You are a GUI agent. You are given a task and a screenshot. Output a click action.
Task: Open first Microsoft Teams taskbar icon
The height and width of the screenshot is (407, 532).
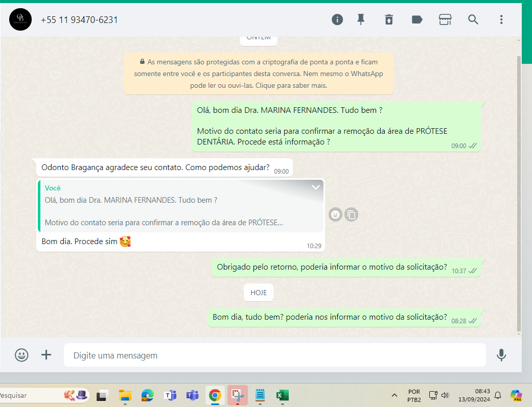click(x=170, y=395)
